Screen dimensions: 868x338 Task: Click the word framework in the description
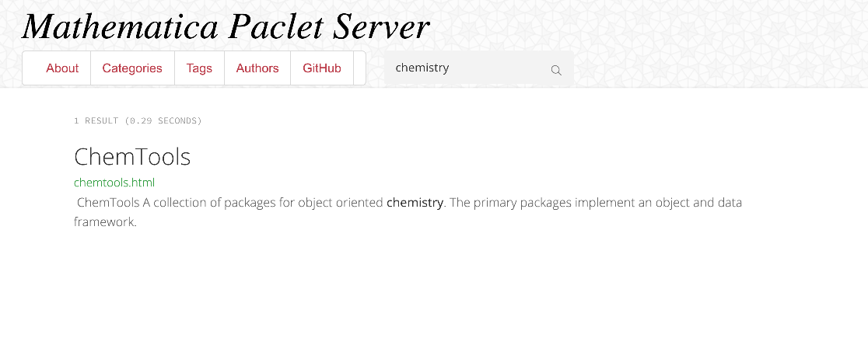tap(105, 222)
